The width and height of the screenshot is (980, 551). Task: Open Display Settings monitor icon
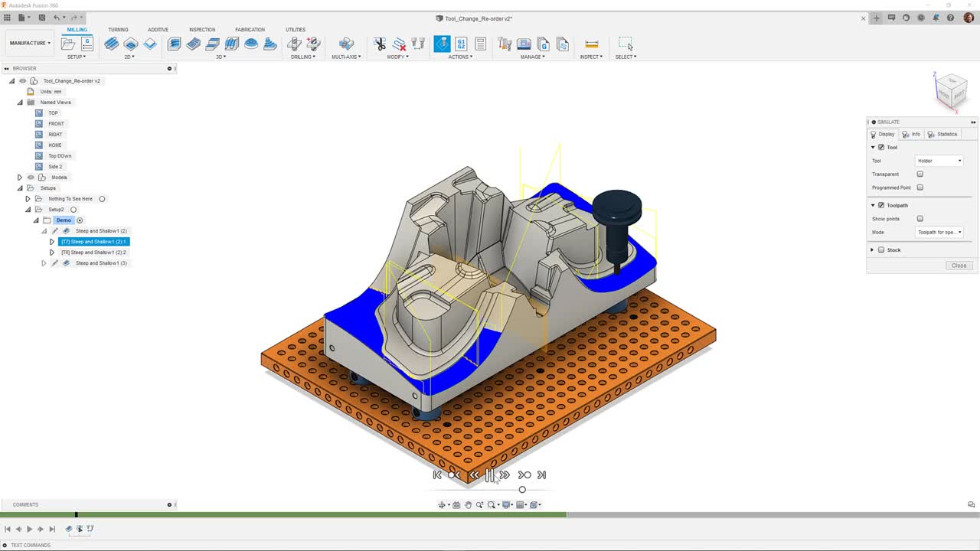[506, 505]
